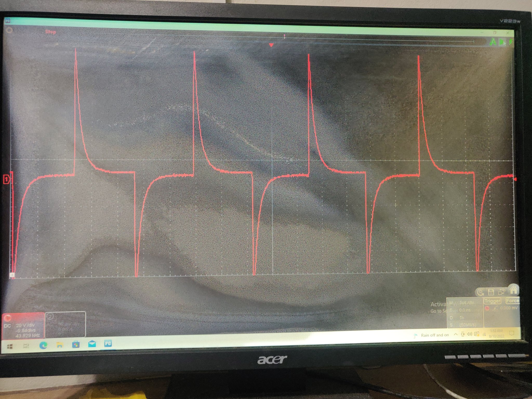Launch Microsoft Edge from the taskbar
Image resolution: width=532 pixels, height=399 pixels.
point(43,345)
